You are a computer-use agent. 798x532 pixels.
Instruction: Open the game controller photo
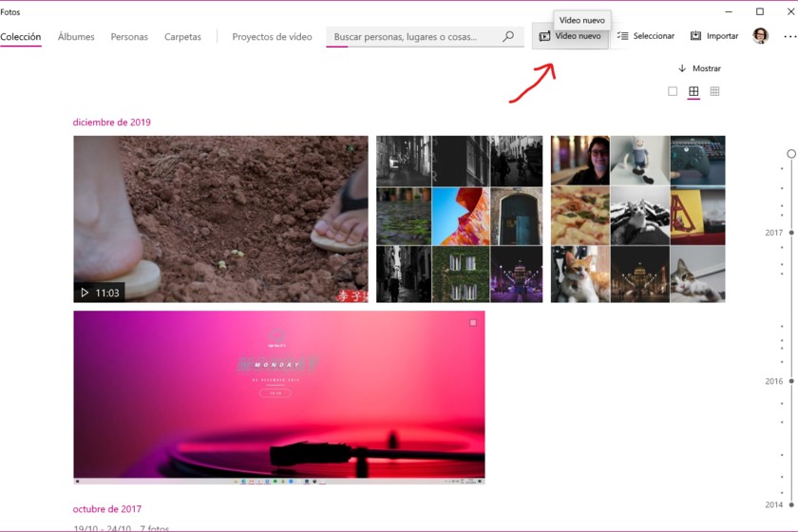[697, 161]
